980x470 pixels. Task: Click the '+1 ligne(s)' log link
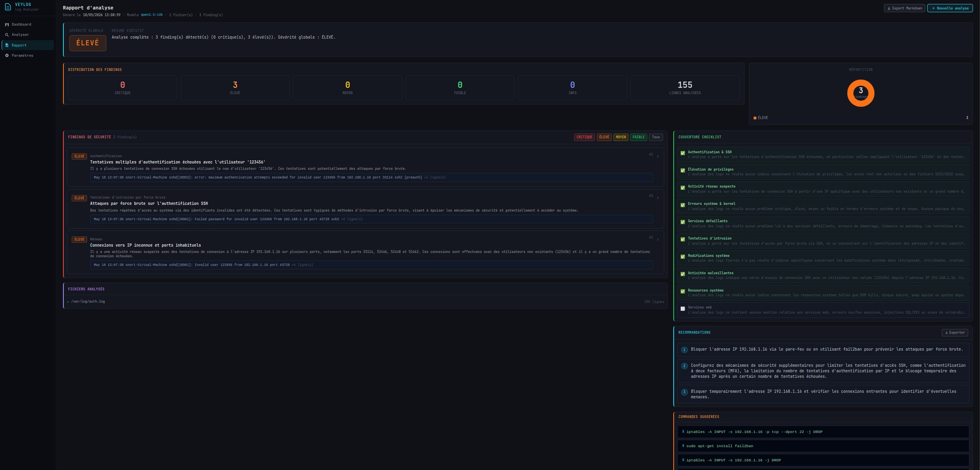click(435, 177)
